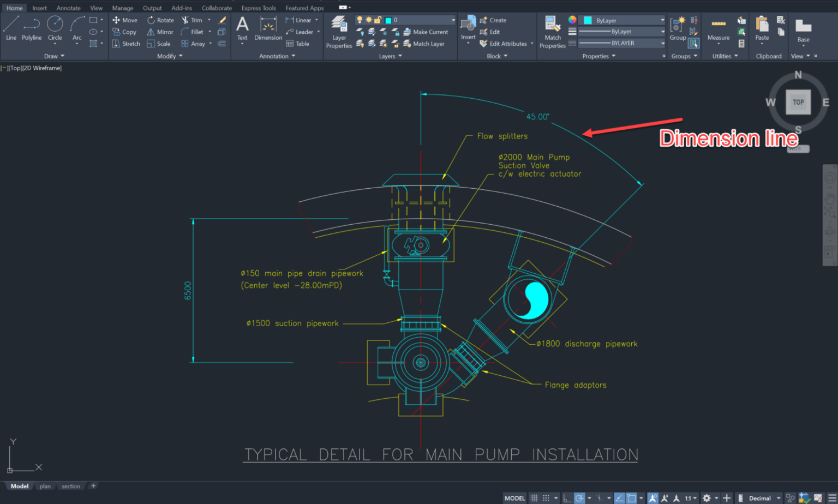Click the Group objects tool
This screenshot has width=838, height=504.
pos(678,28)
